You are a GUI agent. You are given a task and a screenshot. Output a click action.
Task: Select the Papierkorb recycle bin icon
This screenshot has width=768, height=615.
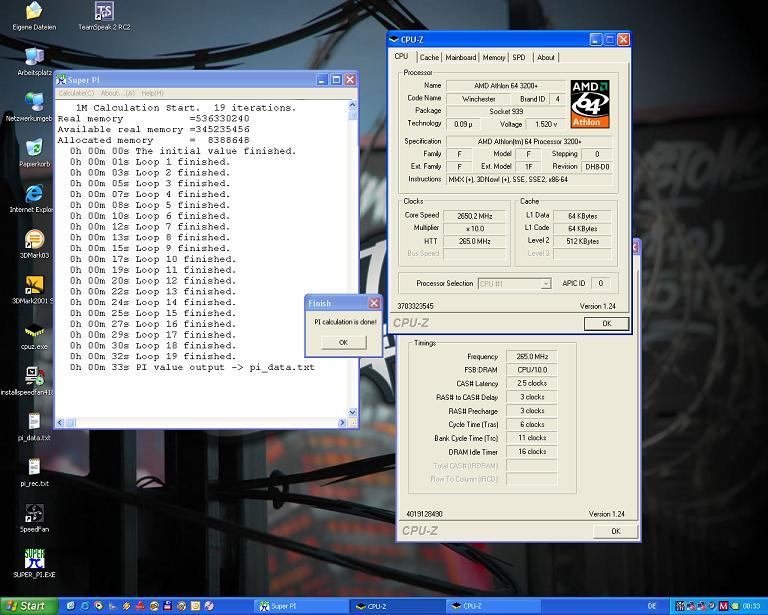click(34, 148)
